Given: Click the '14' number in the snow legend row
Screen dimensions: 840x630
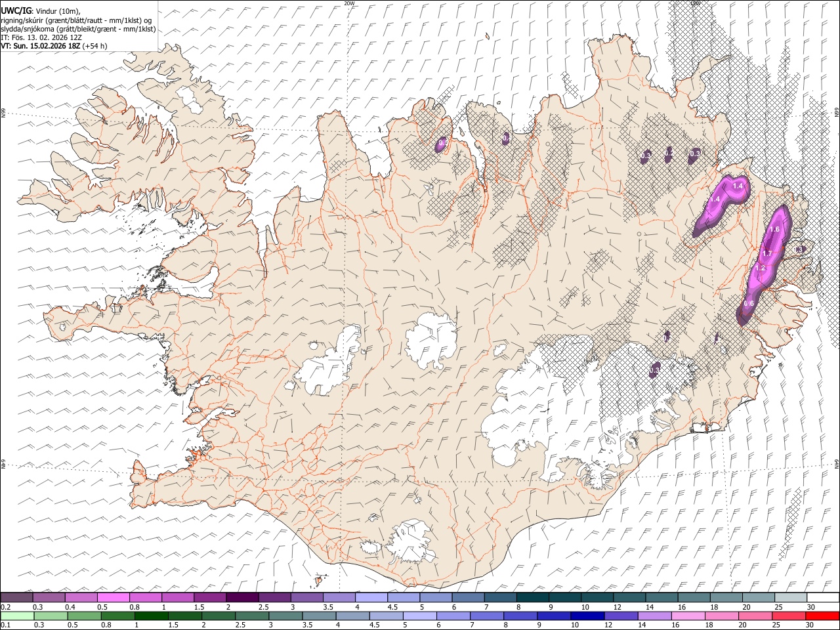Looking at the screenshot, I should [650, 607].
